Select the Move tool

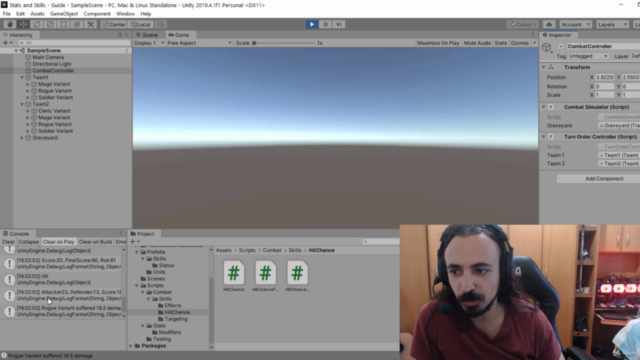pyautogui.click(x=23, y=24)
